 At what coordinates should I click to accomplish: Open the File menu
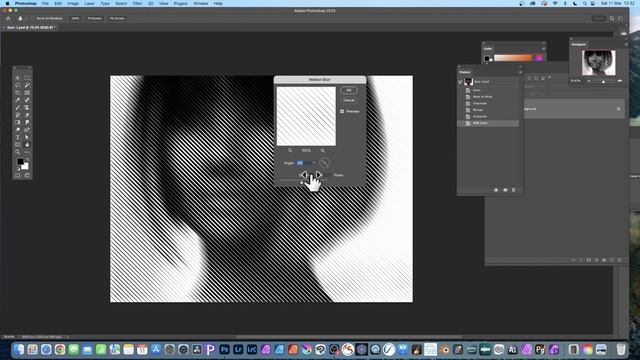click(45, 3)
